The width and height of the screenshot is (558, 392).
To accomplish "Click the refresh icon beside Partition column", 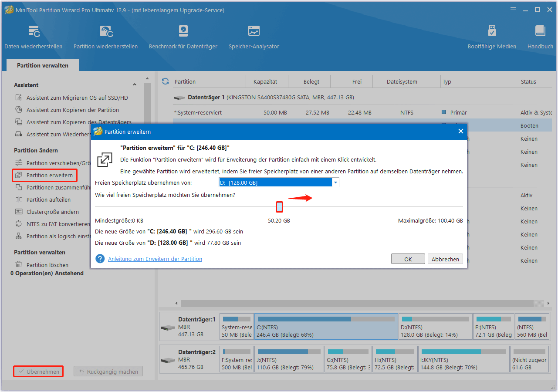I will [165, 81].
